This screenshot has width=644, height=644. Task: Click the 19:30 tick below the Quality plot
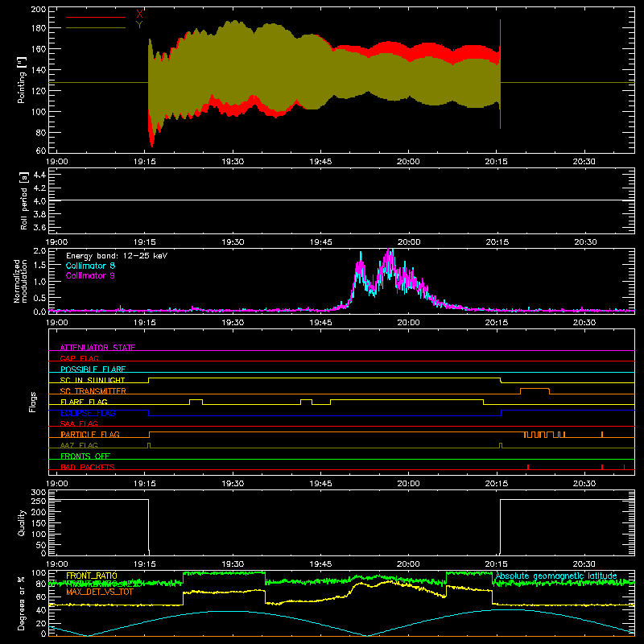233,564
